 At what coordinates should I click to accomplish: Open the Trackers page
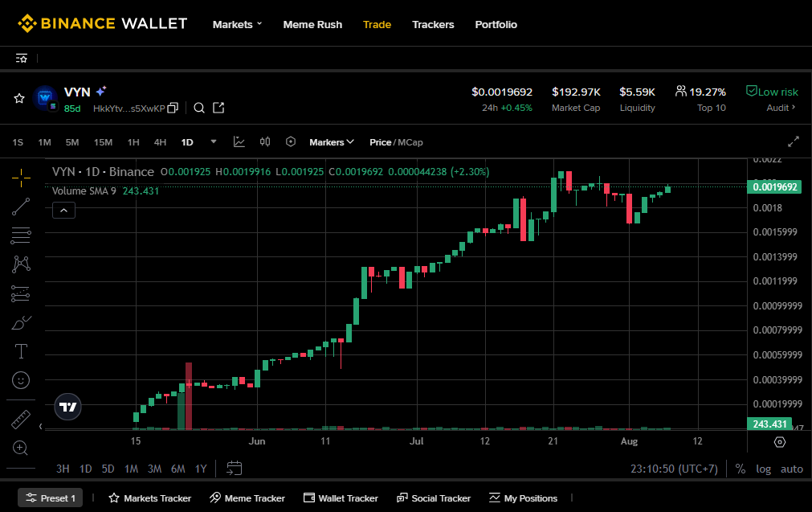tap(433, 24)
